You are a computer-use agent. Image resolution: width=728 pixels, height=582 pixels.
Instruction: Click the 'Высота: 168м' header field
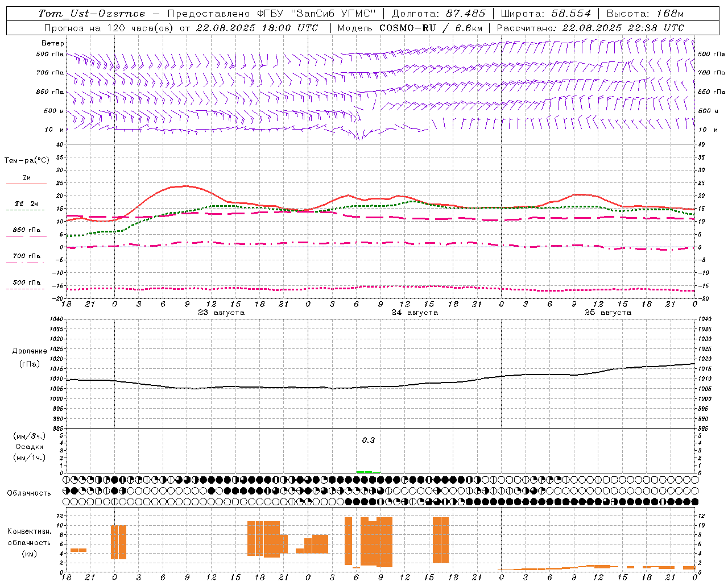pos(645,14)
